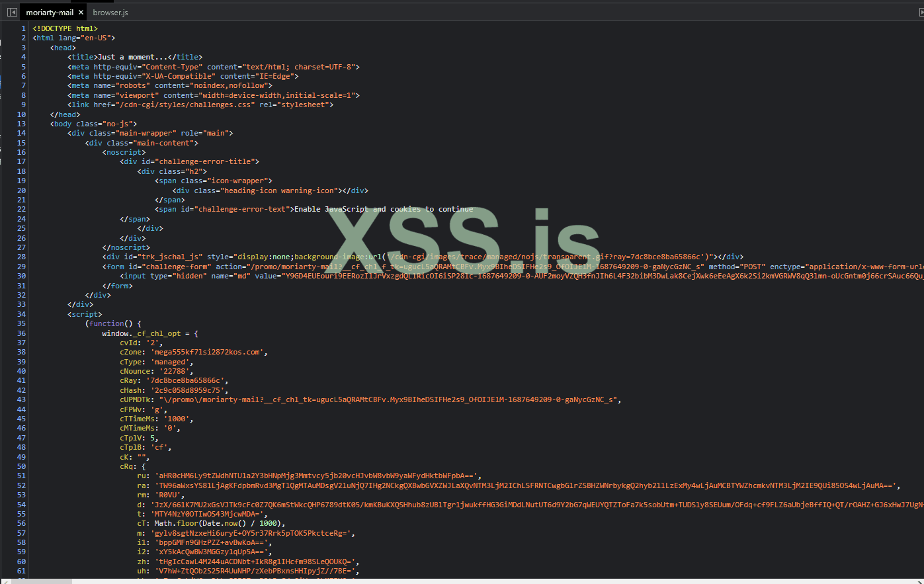Screen dimensions: 924x584
Task: Click the body class "no-js" value
Action: pos(118,124)
